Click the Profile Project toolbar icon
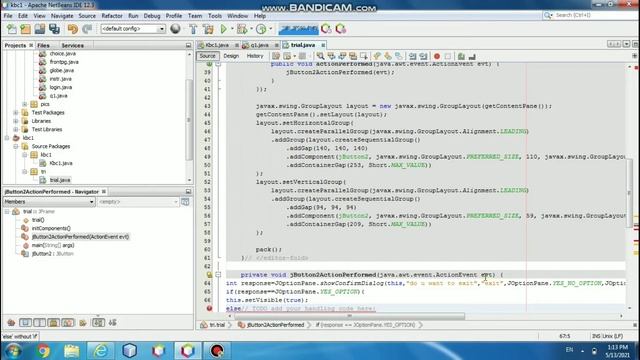The height and width of the screenshot is (360, 640). [261, 29]
